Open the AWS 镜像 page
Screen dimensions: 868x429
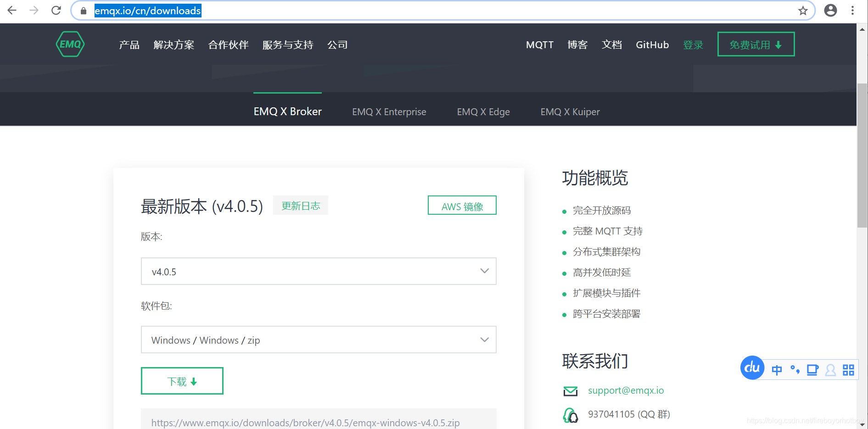[462, 205]
